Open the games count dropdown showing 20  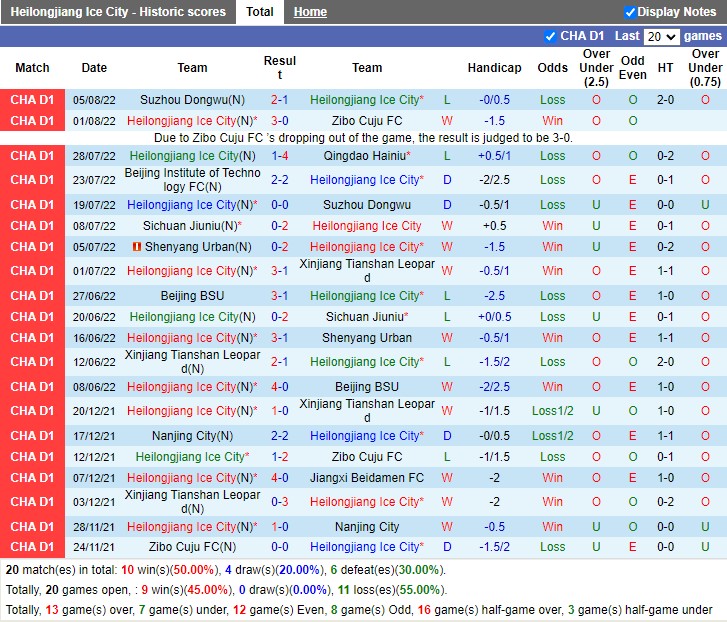click(x=661, y=36)
